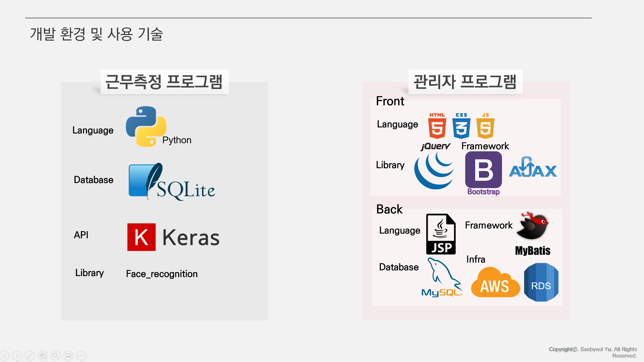Toggle subtitles on the slideshow
The image size is (644, 362).
pos(68,355)
